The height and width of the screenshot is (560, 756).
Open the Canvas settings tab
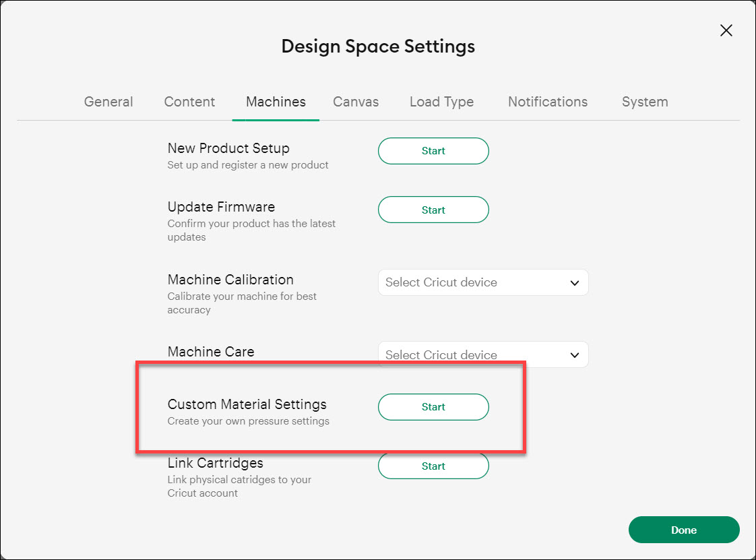356,101
